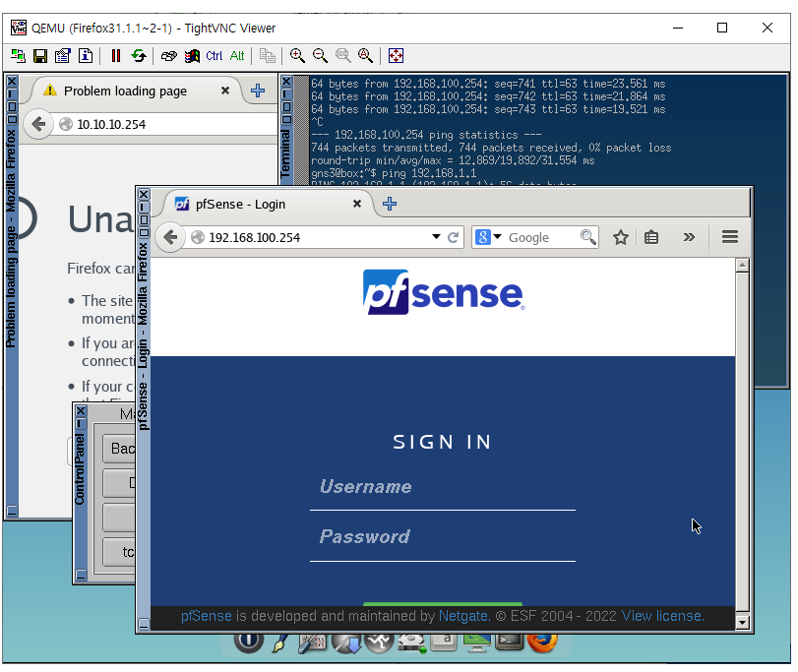The height and width of the screenshot is (672, 798).
Task: Open the View license link
Action: (662, 616)
